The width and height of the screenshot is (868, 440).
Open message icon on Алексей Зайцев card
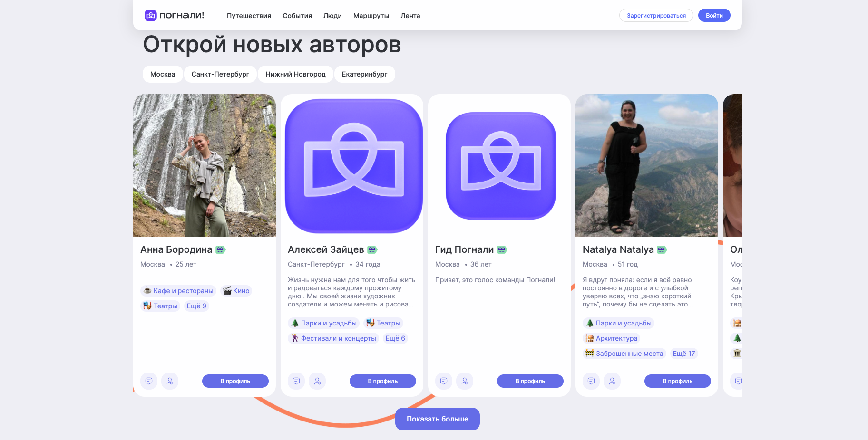coord(296,381)
